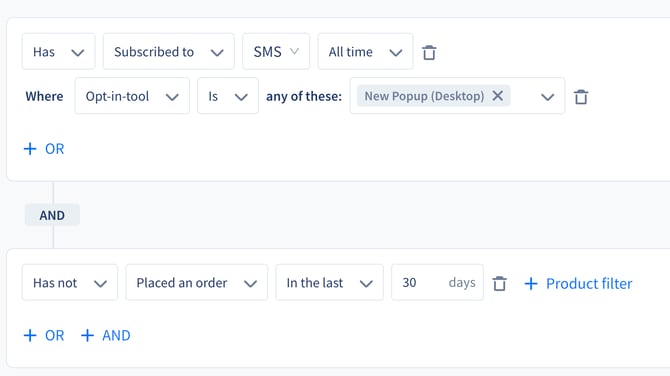The height and width of the screenshot is (376, 670).
Task: Open the Opt-in-tool dropdown
Action: coord(132,96)
